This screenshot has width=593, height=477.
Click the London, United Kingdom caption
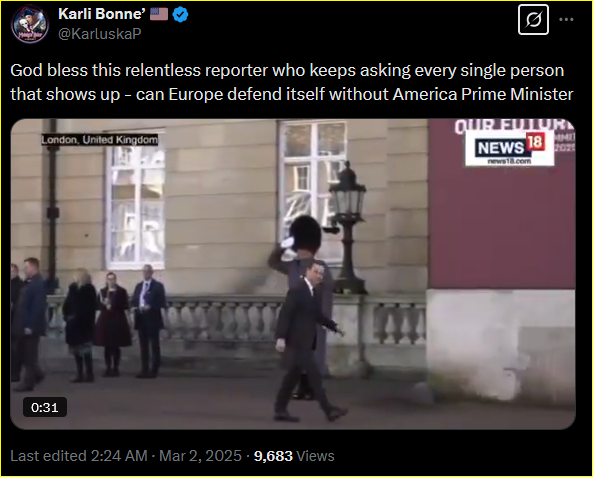99,140
